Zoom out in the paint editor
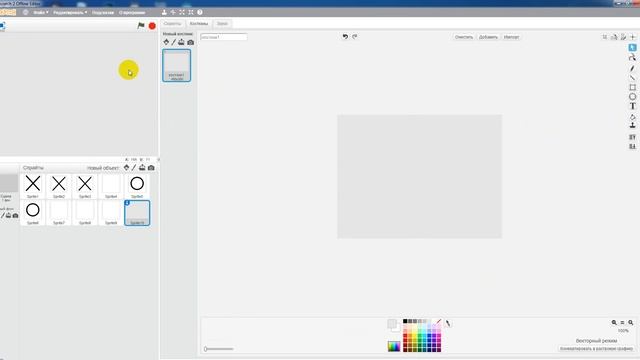Viewport: 640px width, 360px height. pyautogui.click(x=614, y=322)
